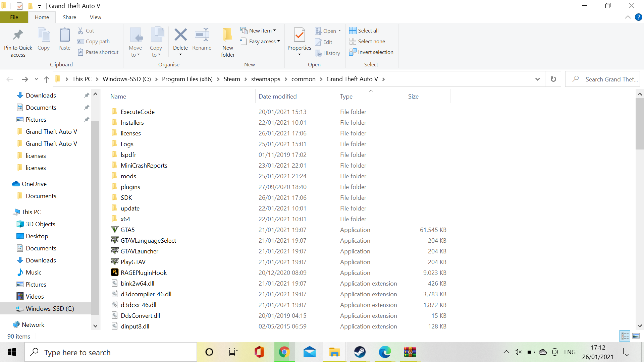
Task: Switch to the View ribbon tab
Action: [95, 17]
